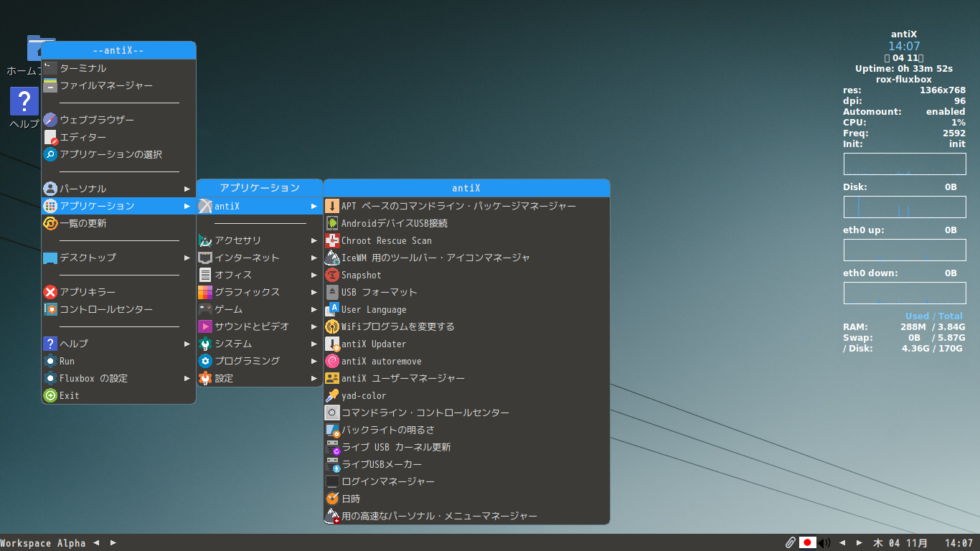The height and width of the screenshot is (551, 980).
Task: Launch IceWM 用のツールバー・アイコンマネージャ
Action: pyautogui.click(x=467, y=258)
